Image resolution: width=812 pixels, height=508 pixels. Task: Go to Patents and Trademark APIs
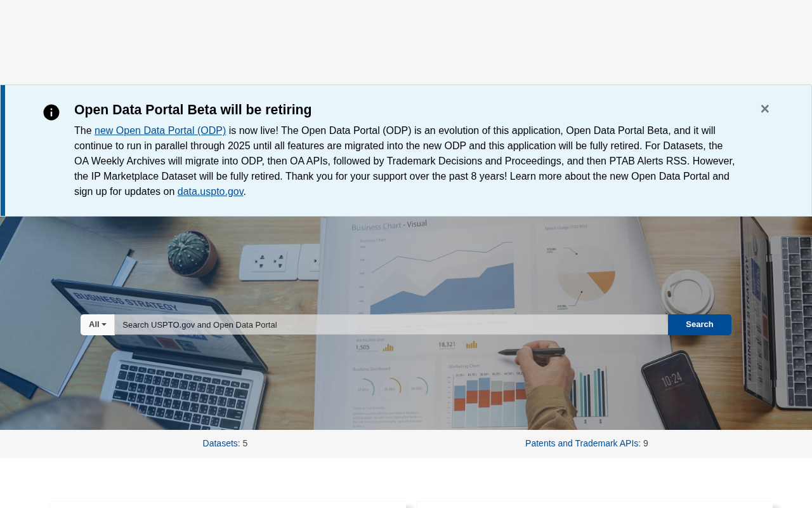(582, 443)
